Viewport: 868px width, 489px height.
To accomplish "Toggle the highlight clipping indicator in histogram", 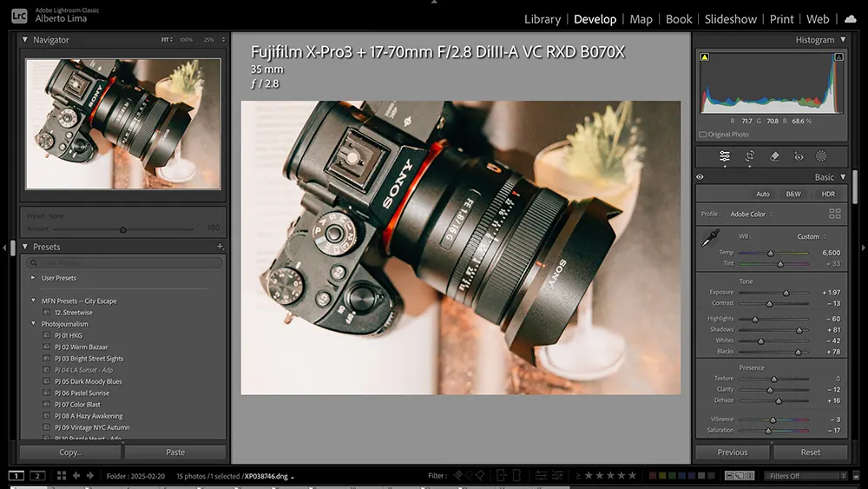I will pyautogui.click(x=838, y=57).
